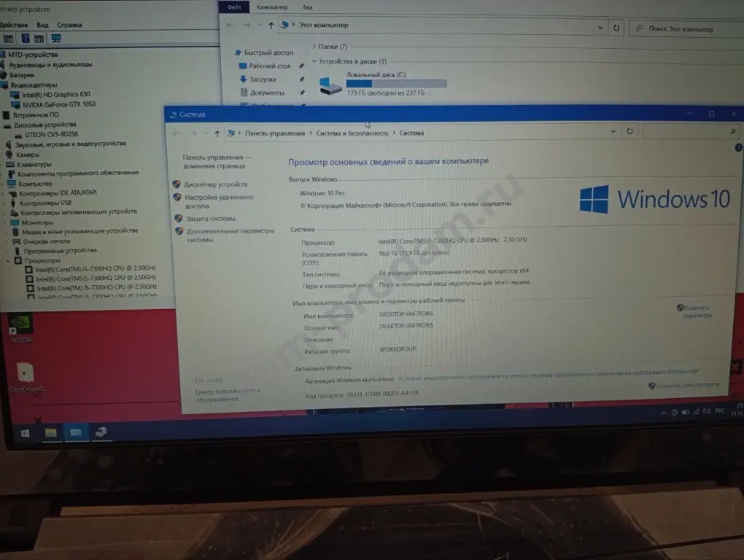The width and height of the screenshot is (744, 560).
Task: Collapse the Видеоадаптеры tree node
Action: (4, 85)
